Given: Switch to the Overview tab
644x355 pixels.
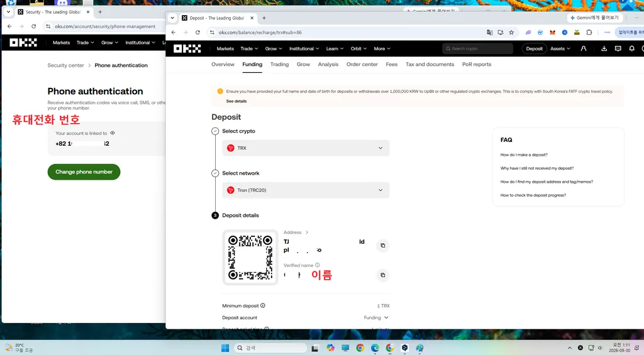Looking at the screenshot, I should point(223,65).
